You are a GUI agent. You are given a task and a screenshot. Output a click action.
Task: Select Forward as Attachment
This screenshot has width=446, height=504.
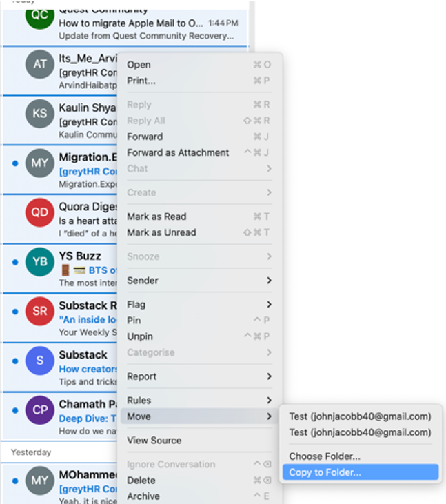(199, 152)
